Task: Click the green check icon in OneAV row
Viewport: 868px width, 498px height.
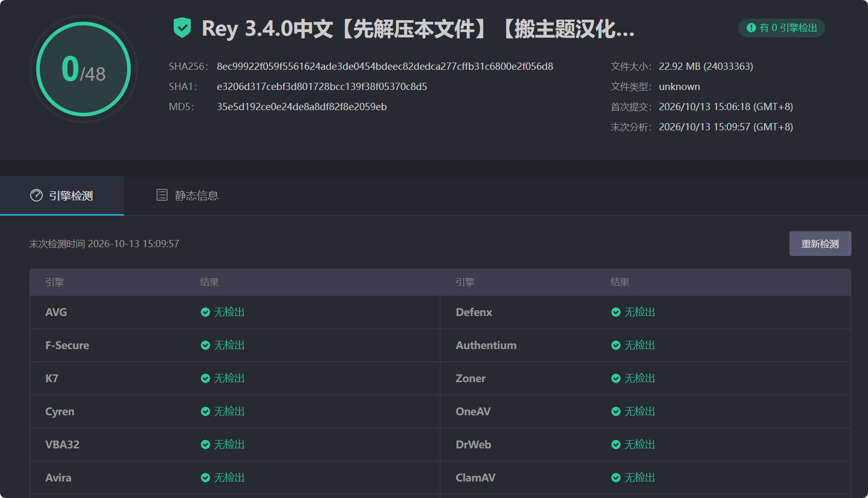Action: (x=616, y=412)
